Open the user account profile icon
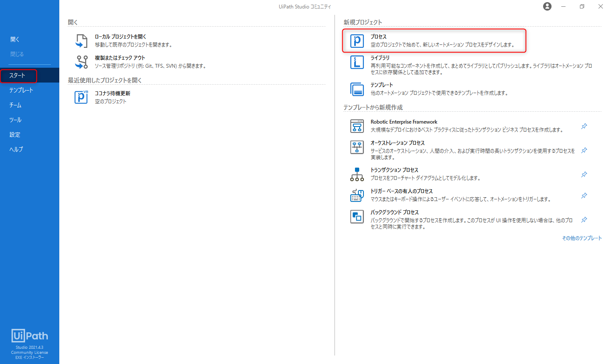 (x=547, y=6)
